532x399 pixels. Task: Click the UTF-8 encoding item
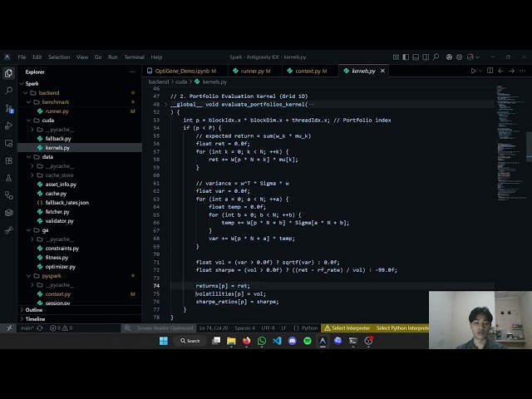(268, 328)
